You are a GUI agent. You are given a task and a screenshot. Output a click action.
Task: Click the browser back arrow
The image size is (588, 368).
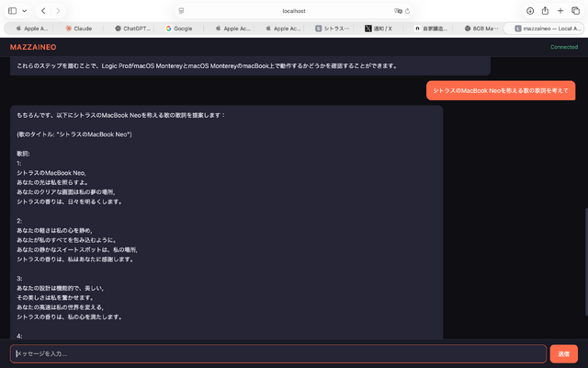[43, 10]
